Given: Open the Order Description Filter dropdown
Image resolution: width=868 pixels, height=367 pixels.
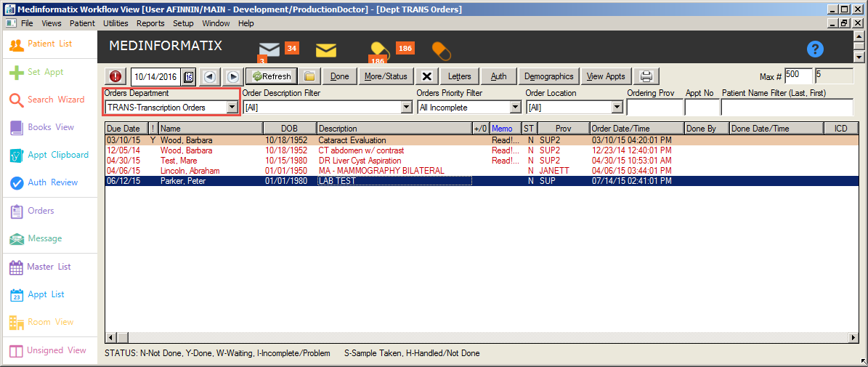Looking at the screenshot, I should [x=406, y=108].
